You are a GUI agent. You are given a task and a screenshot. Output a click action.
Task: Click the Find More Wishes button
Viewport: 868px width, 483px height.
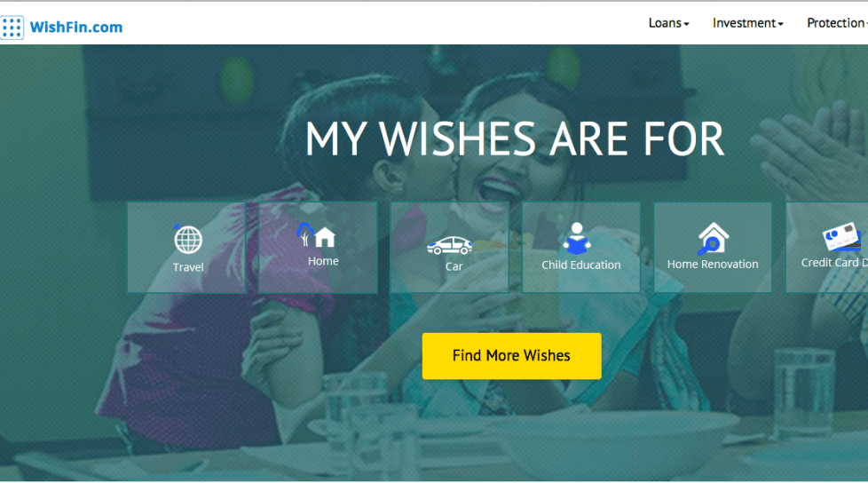point(511,356)
